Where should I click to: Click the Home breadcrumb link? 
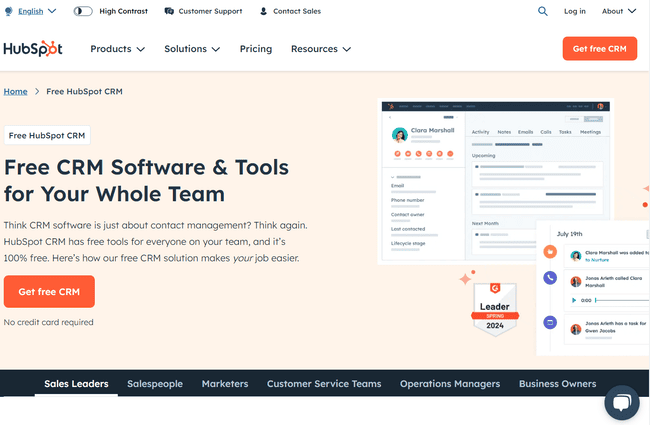(x=15, y=91)
